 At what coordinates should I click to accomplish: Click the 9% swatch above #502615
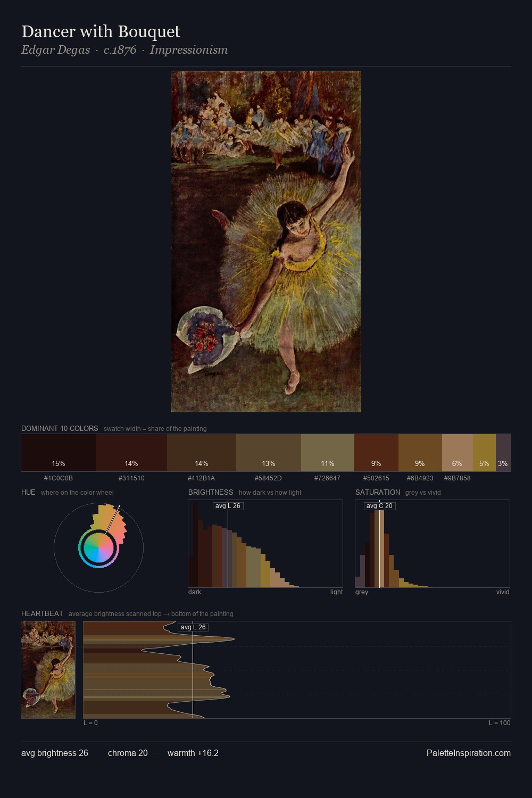(x=376, y=453)
